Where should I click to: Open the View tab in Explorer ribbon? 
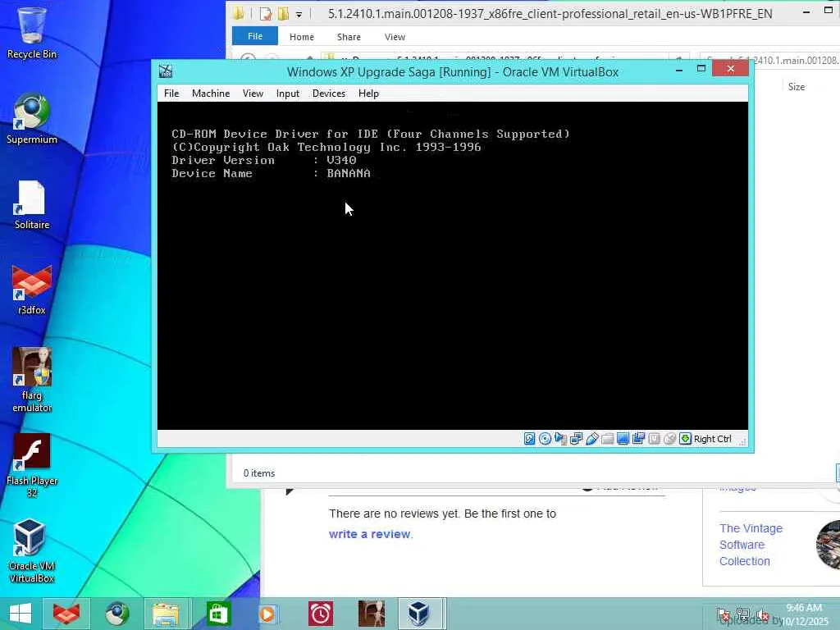395,37
